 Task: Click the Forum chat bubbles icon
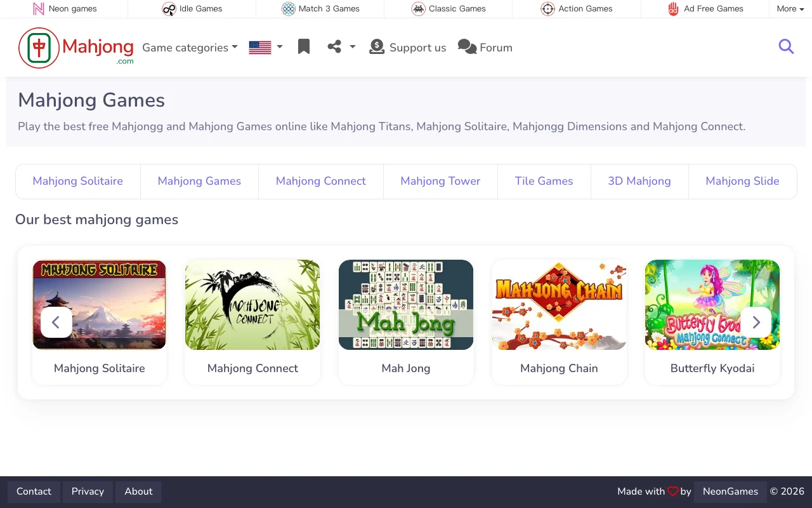(467, 47)
